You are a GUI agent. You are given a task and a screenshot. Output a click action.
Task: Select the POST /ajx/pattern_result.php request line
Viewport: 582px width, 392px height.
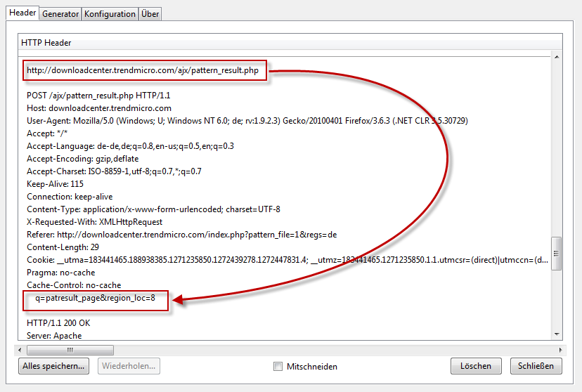click(x=97, y=96)
